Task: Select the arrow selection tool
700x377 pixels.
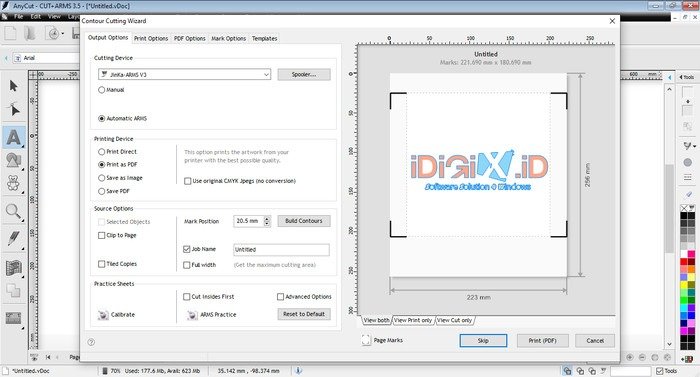Action: [x=13, y=85]
